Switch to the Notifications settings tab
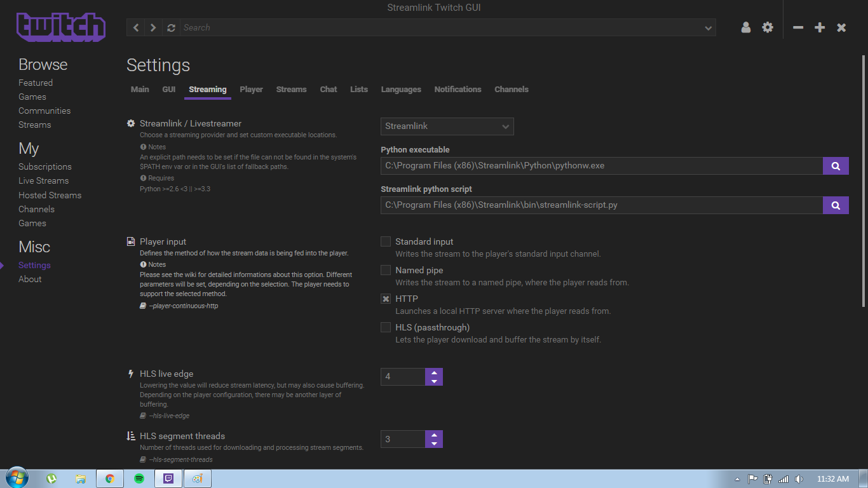The height and width of the screenshot is (488, 868). [x=458, y=89]
